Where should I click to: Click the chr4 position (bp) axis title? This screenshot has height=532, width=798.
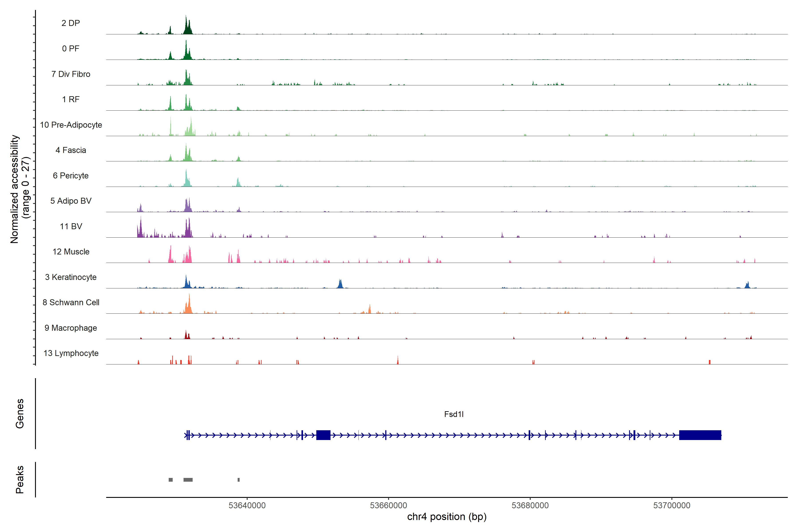coord(446,517)
